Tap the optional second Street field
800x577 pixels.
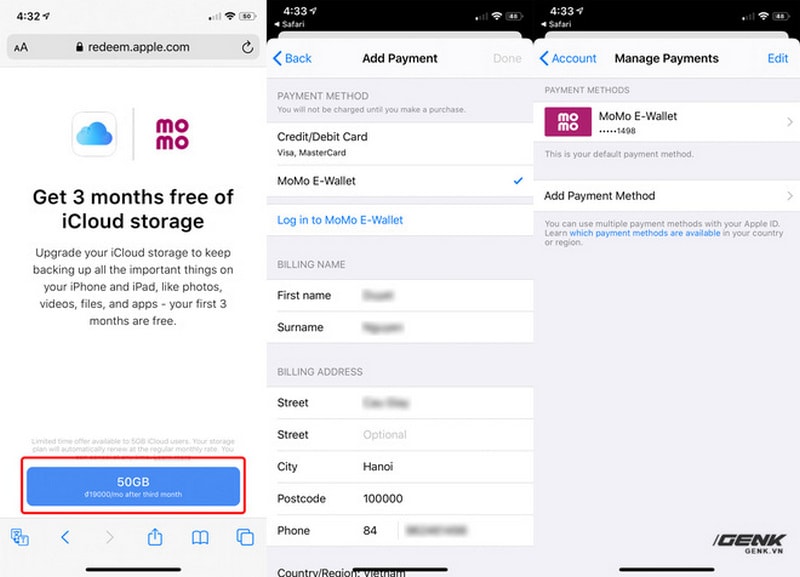(x=400, y=435)
